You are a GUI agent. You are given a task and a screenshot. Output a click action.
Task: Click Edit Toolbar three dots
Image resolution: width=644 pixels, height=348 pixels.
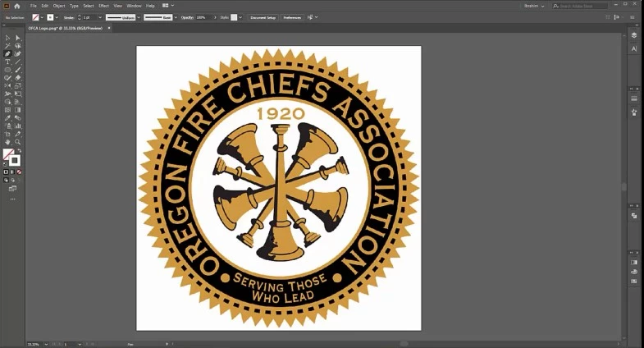pos(13,199)
